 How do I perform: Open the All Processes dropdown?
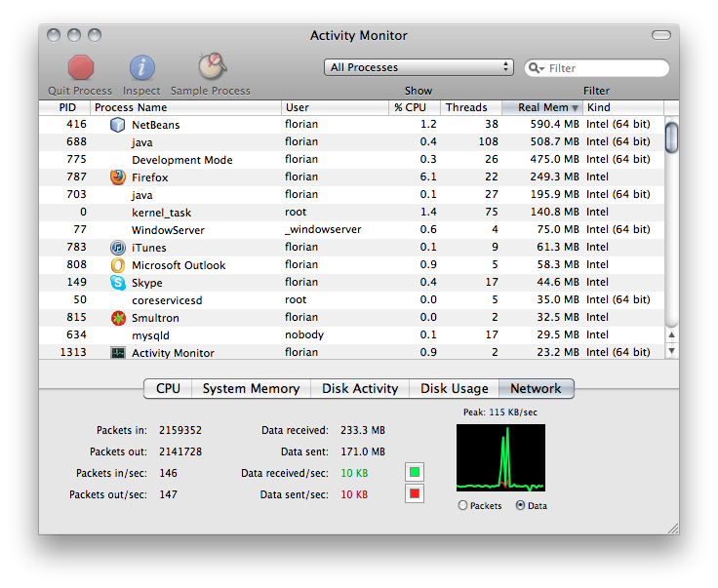click(x=419, y=67)
